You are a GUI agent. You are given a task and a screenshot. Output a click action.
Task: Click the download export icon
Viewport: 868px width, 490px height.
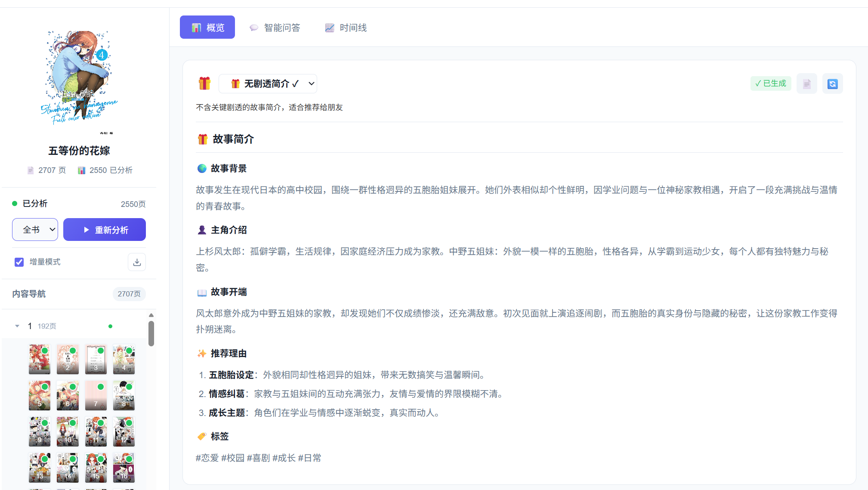[137, 262]
